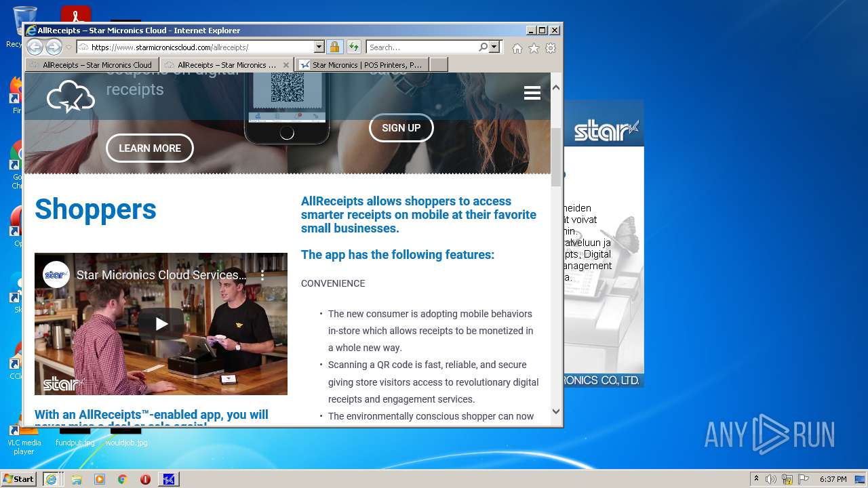868x488 pixels.
Task: Click in the IE Search box
Action: (x=421, y=47)
